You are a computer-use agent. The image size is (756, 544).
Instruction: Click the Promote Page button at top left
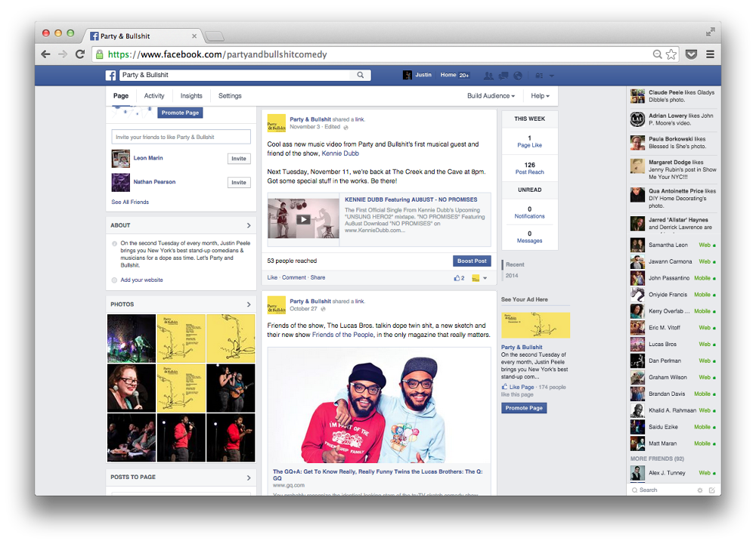point(181,113)
